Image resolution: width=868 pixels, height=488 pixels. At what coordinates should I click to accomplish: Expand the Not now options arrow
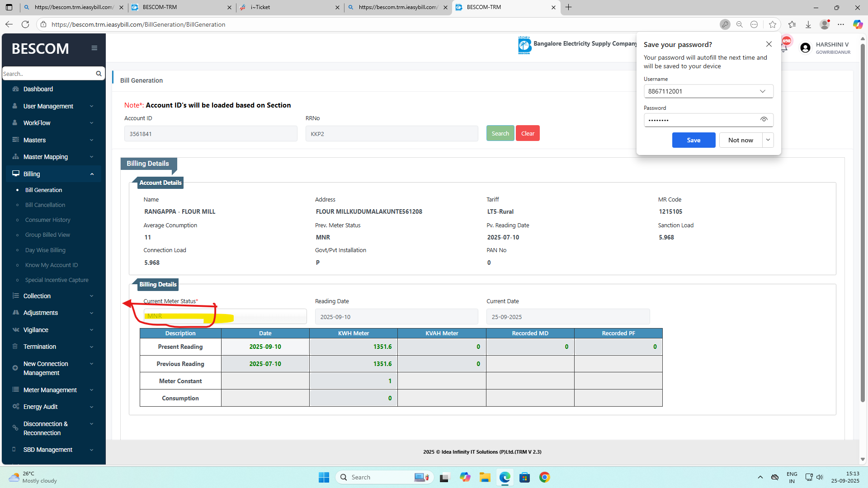coord(768,140)
